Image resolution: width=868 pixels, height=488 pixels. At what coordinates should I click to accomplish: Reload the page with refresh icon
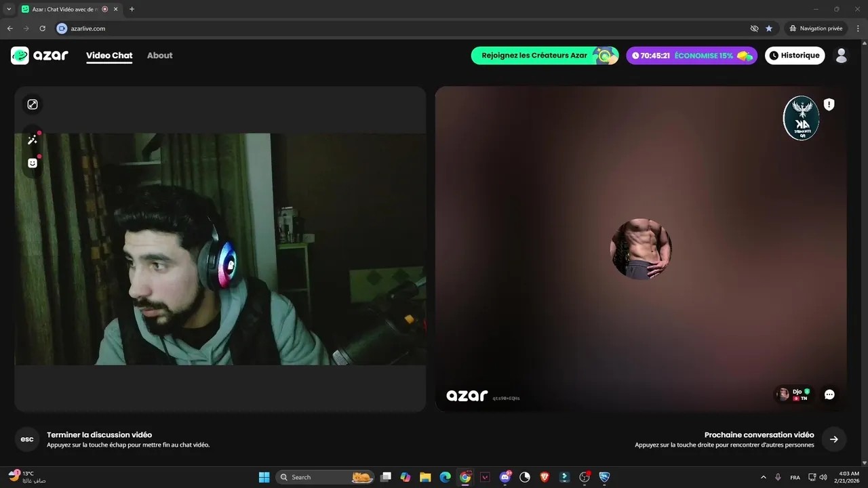point(42,28)
